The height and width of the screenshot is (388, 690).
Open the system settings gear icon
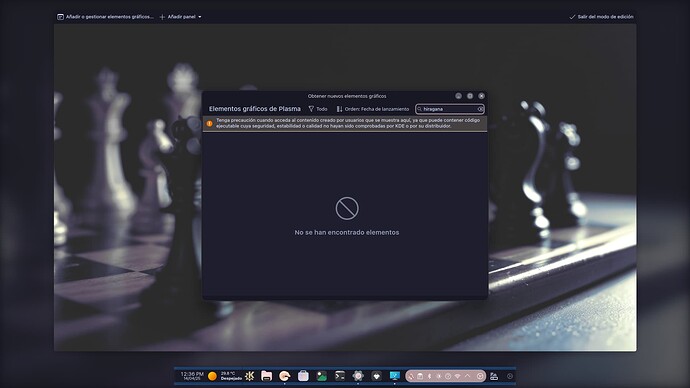click(358, 376)
